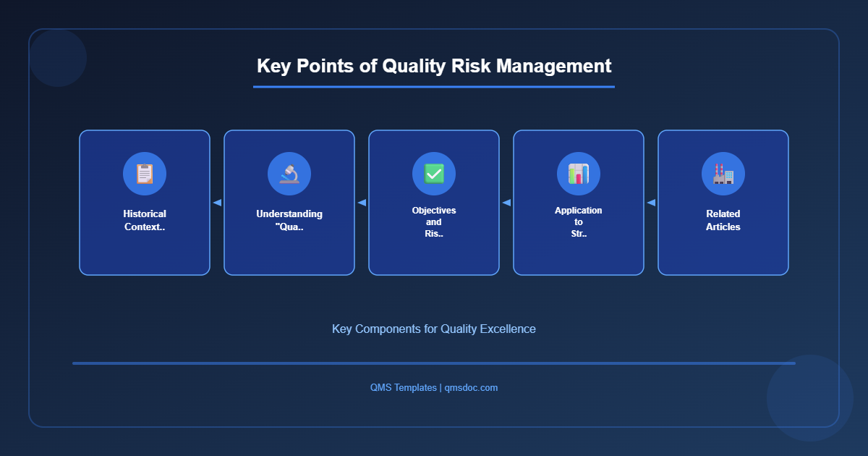Click the Key Components for Quality Excellence text

pyautogui.click(x=433, y=329)
